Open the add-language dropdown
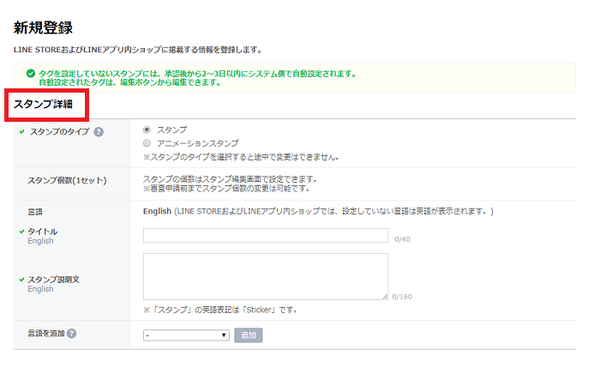The image size is (600, 368). [186, 335]
